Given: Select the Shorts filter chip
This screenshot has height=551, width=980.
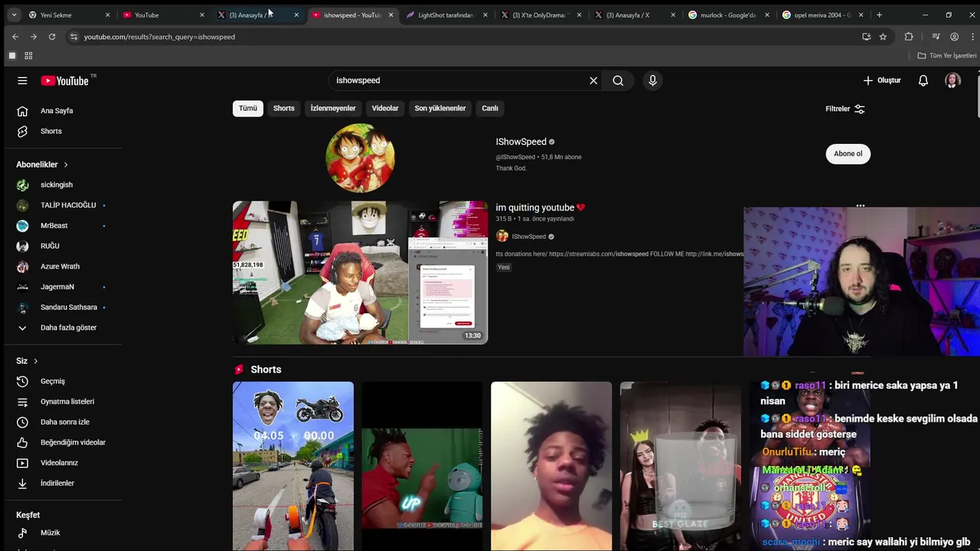Looking at the screenshot, I should point(284,109).
